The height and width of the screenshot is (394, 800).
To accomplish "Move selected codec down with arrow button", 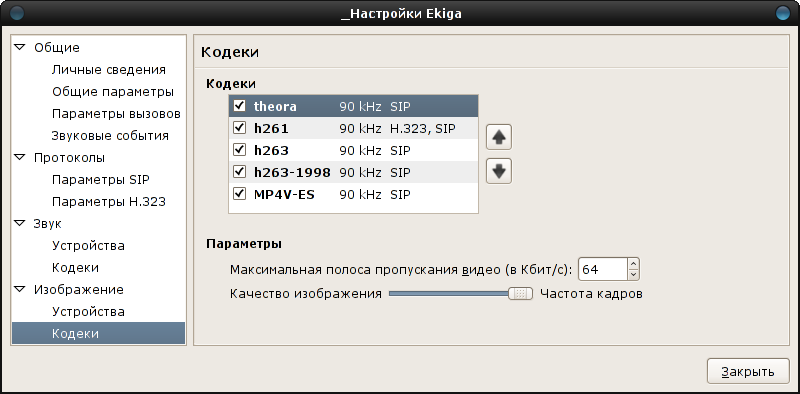I will pyautogui.click(x=499, y=171).
